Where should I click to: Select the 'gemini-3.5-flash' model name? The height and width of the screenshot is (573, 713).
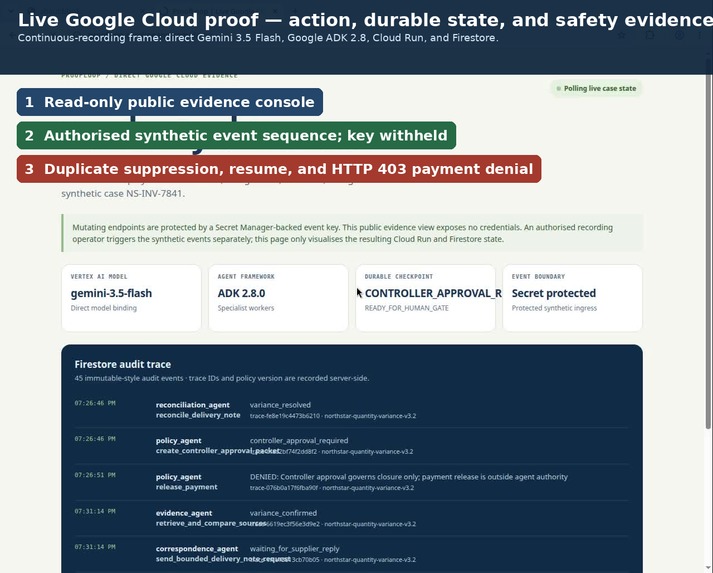111,293
